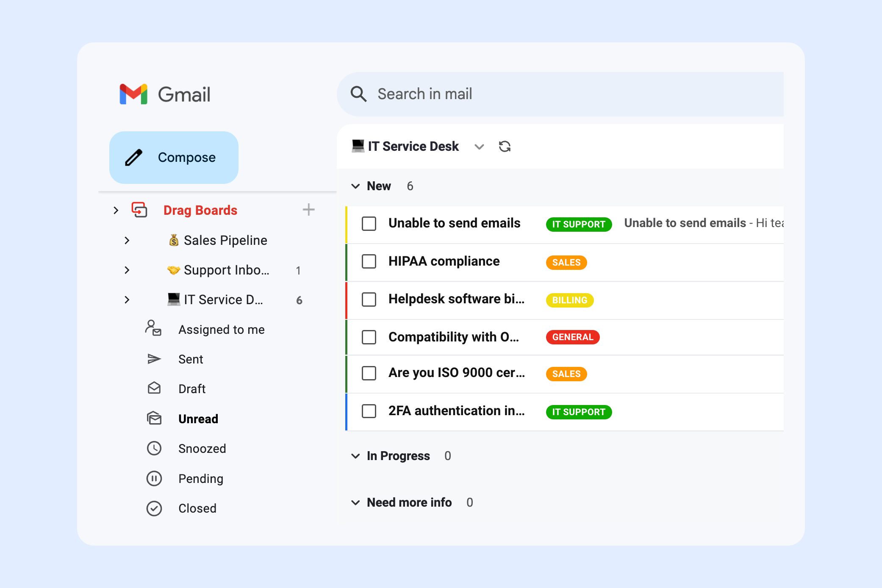This screenshot has width=882, height=588.
Task: Click the BILLING tag
Action: (x=570, y=300)
